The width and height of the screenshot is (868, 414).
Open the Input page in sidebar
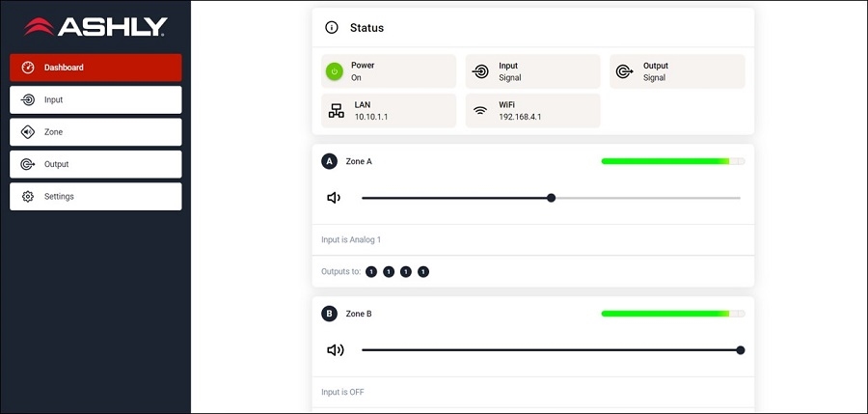[x=95, y=99]
